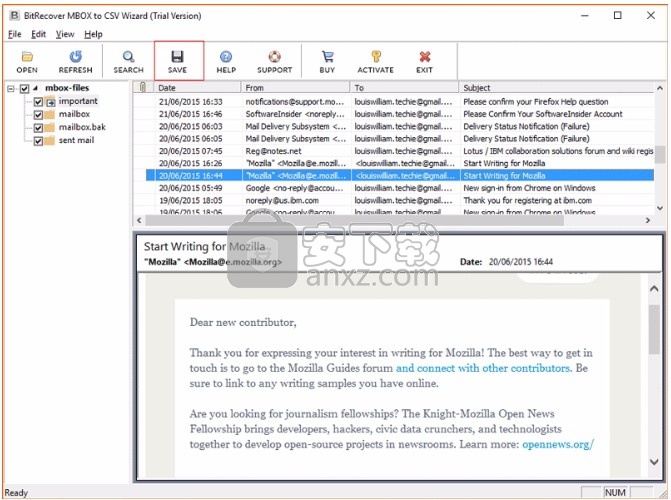671x500 pixels.
Task: Uncheck the mailbox folder checkbox
Action: 38,115
